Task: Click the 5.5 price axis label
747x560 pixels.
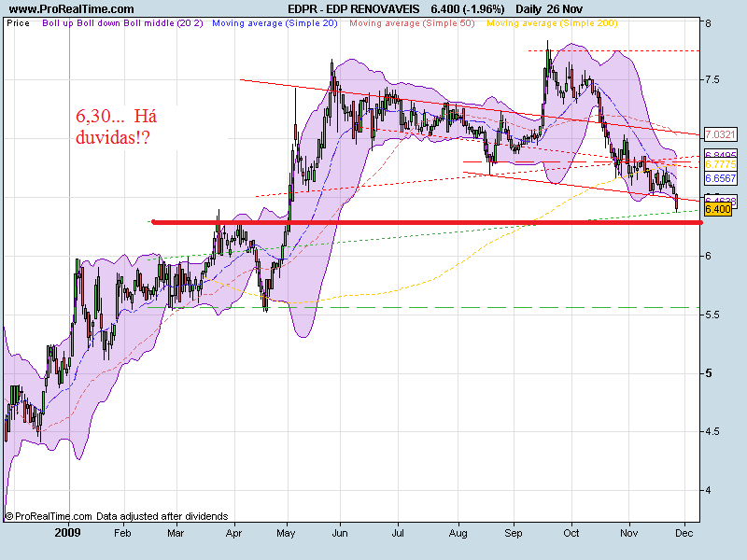Action: [712, 315]
